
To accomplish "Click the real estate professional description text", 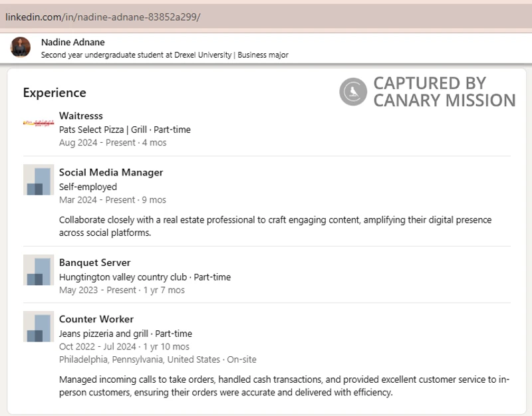I will point(275,226).
